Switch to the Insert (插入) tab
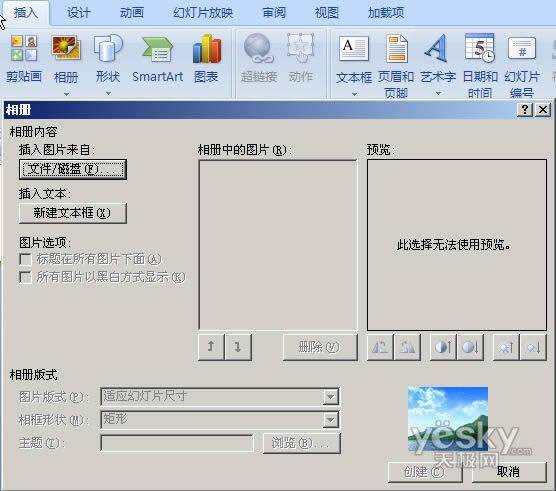 26,13
